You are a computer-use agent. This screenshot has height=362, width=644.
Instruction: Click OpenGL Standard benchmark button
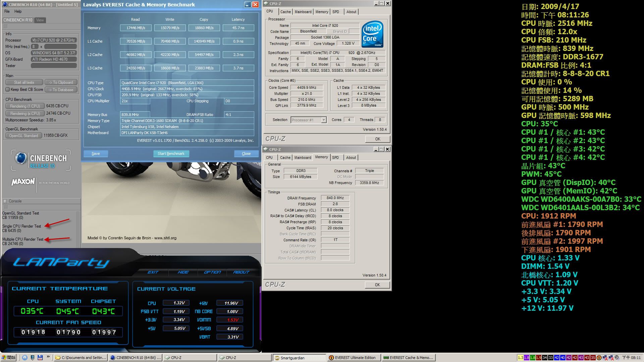(x=23, y=135)
